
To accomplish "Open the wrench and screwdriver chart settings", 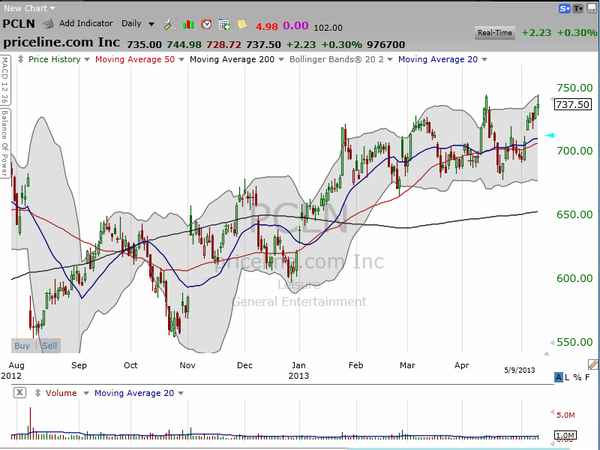I will pos(170,24).
